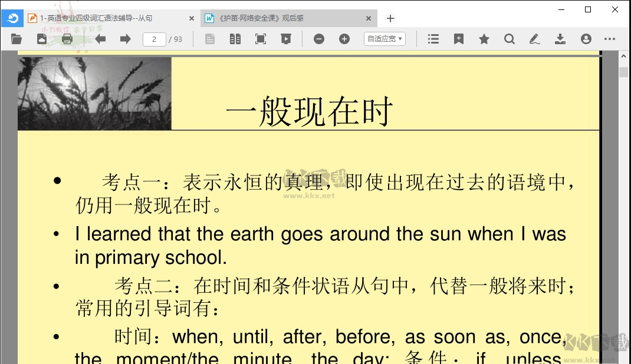Add a bookmark to this page

coord(458,38)
